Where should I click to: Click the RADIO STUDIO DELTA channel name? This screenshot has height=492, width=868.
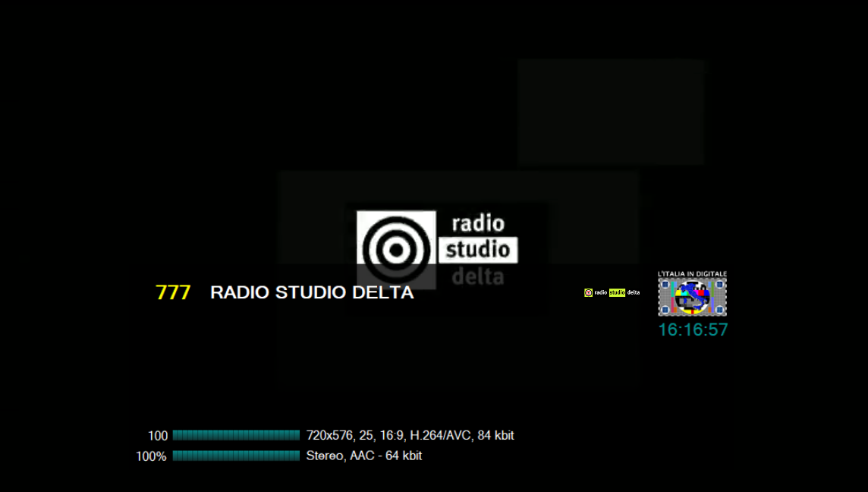coord(311,293)
